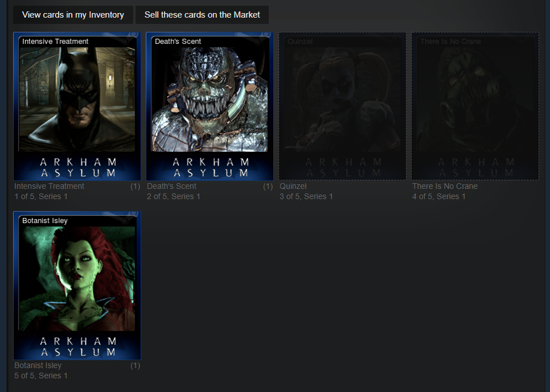Select the unowned There Is No Crane card
The width and height of the screenshot is (550, 392).
475,106
